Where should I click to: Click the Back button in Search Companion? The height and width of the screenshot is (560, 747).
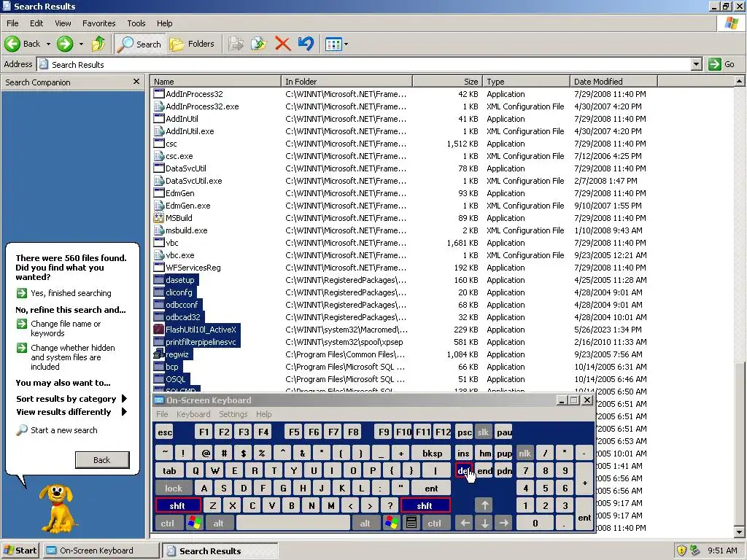tap(102, 460)
